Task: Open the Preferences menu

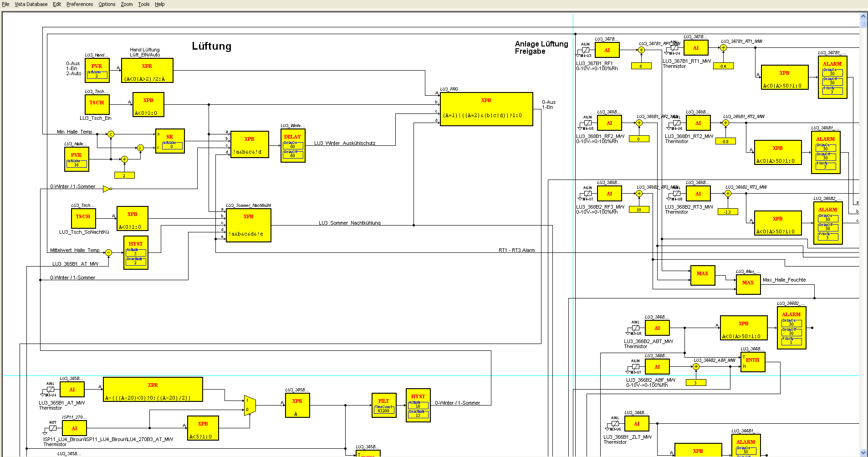Action: click(80, 4)
